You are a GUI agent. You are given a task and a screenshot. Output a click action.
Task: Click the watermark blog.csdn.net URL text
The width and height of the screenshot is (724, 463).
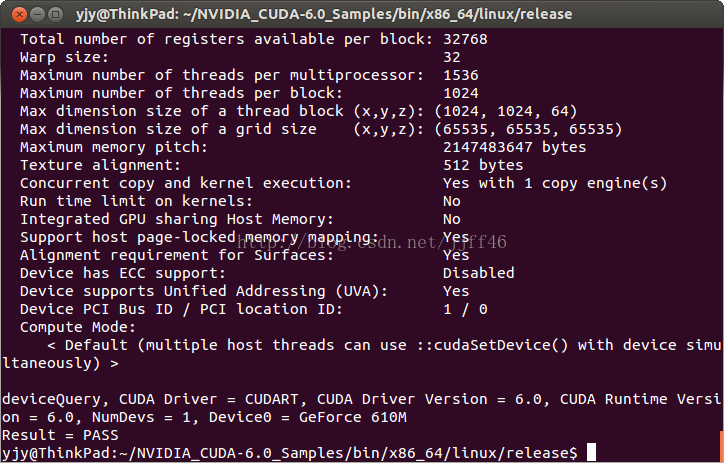372,241
